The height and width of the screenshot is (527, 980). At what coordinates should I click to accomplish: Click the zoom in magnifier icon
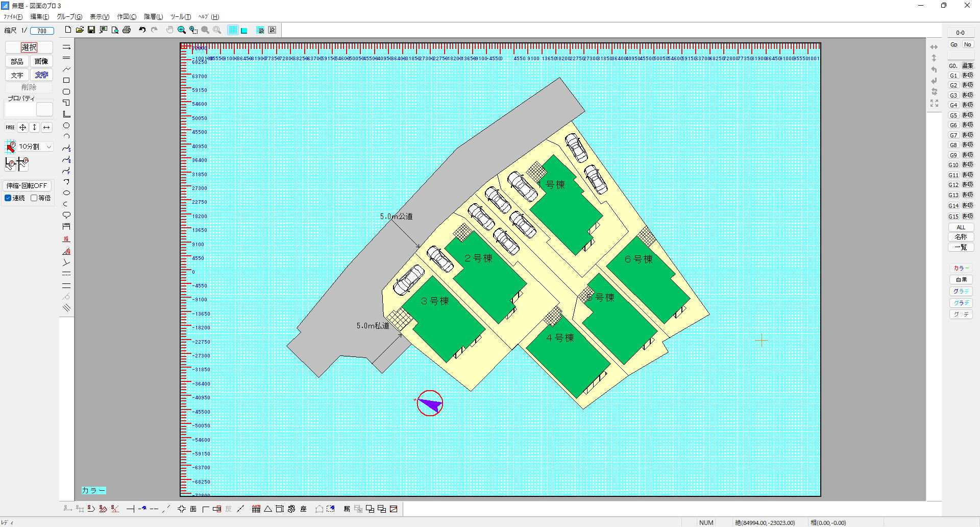point(181,30)
